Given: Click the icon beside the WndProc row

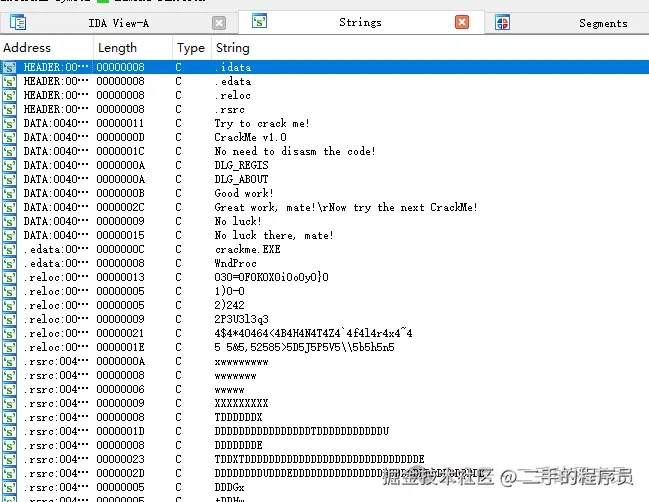Looking at the screenshot, I should [x=10, y=264].
